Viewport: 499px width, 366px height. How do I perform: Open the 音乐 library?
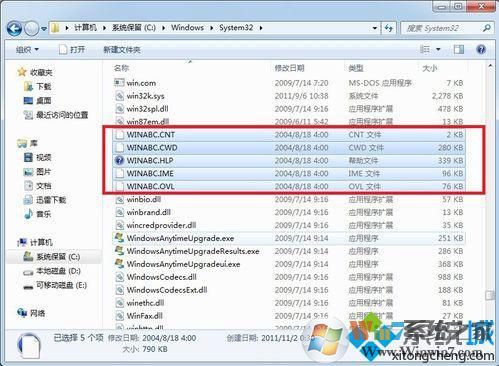tap(44, 214)
